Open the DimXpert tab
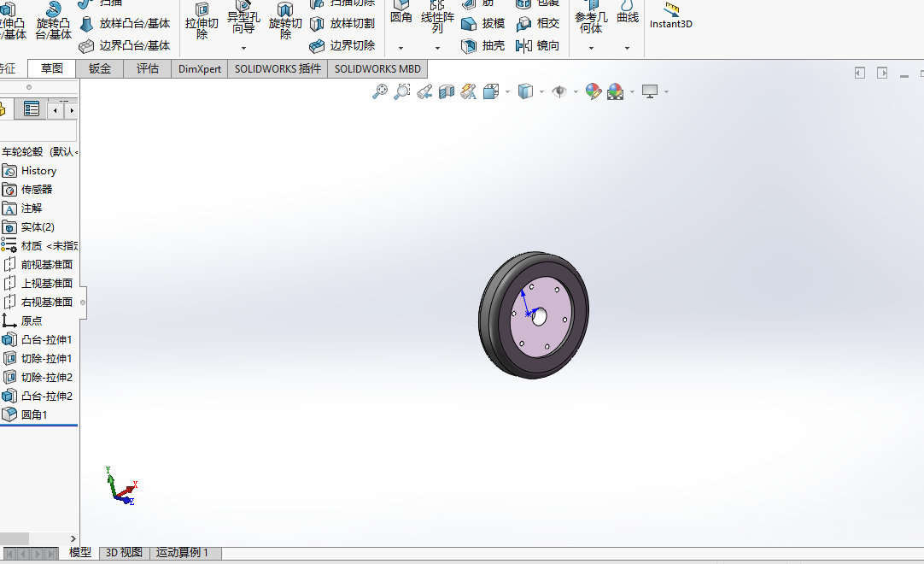The width and height of the screenshot is (924, 564). 200,69
